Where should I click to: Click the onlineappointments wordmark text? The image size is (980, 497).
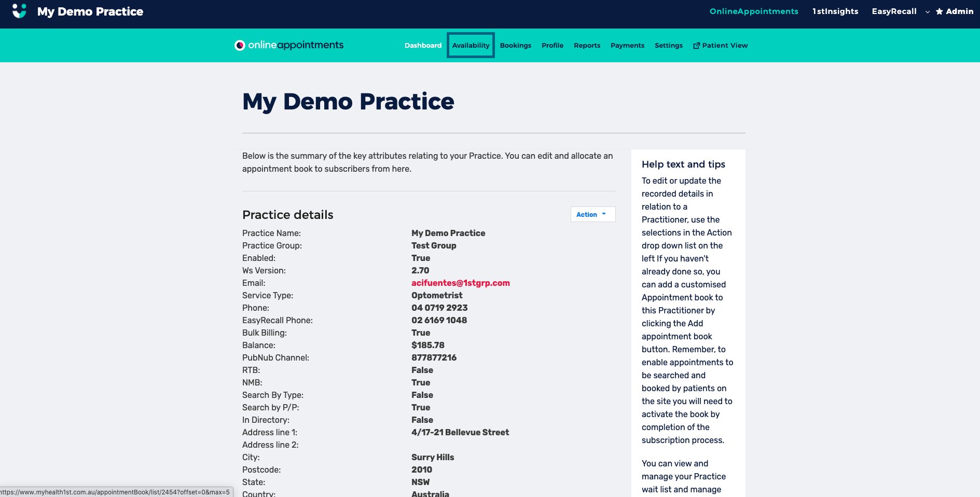pos(296,45)
